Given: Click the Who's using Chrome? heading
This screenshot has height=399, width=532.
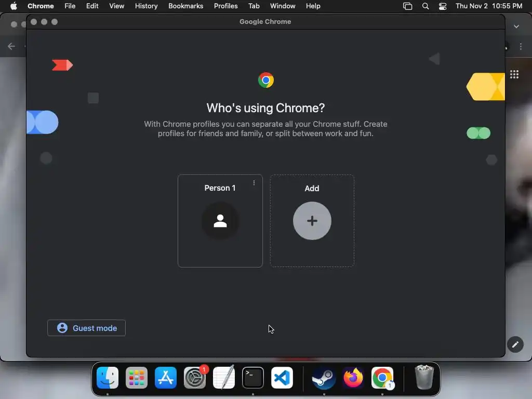Looking at the screenshot, I should 265,108.
